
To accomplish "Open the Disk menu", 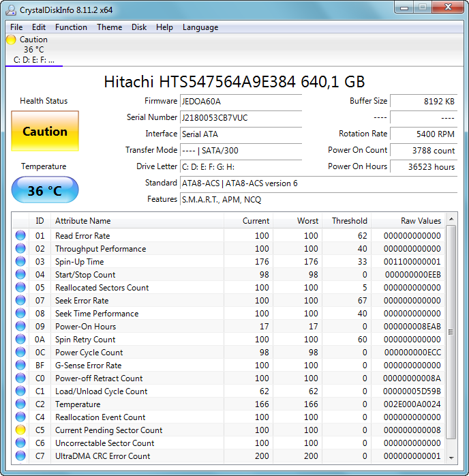I will (x=139, y=27).
